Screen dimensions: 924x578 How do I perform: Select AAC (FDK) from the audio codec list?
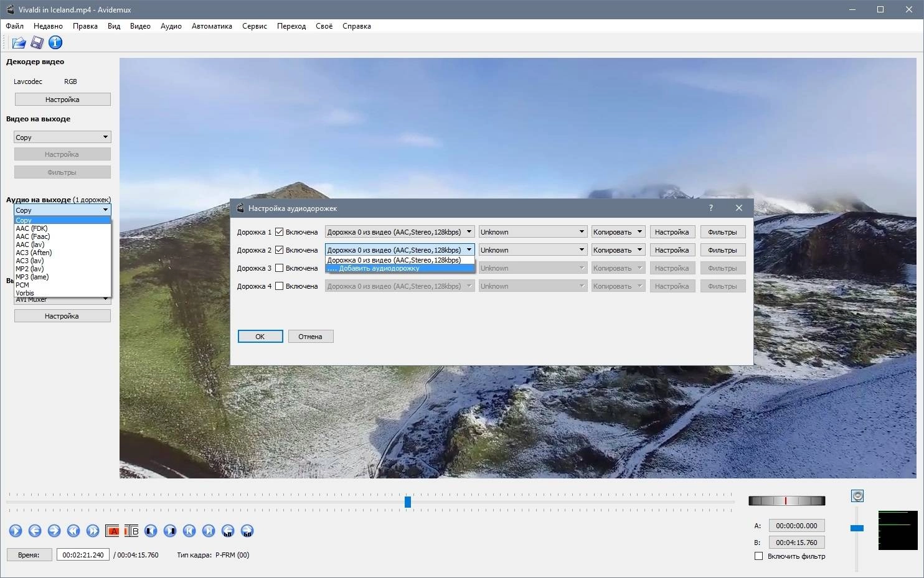coord(62,228)
